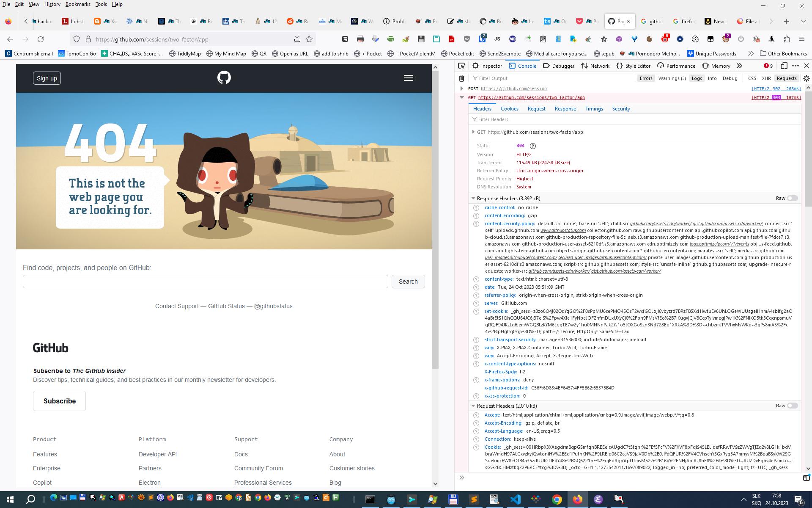812x508 pixels.
Task: Pick an element with the inspector picker
Action: (461, 66)
